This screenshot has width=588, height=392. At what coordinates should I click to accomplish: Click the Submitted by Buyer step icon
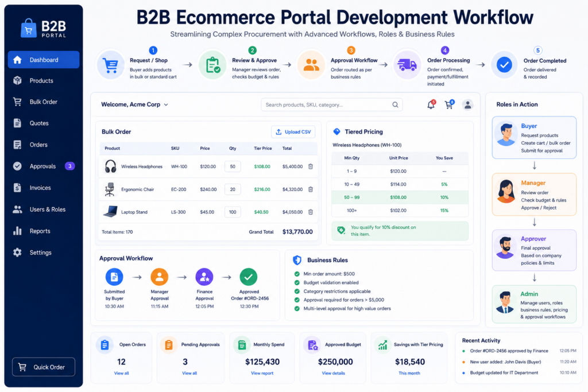coord(114,277)
